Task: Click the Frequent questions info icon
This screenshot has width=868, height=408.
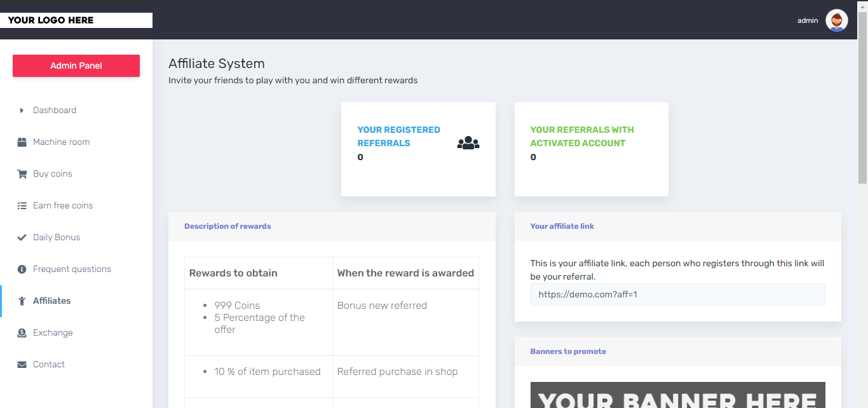Action: pos(22,269)
